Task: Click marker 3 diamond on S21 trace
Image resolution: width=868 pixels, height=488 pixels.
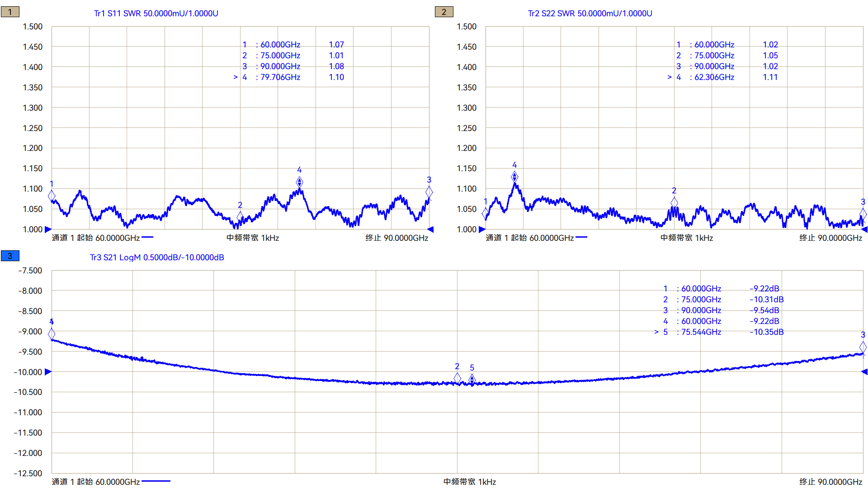Action: (863, 347)
